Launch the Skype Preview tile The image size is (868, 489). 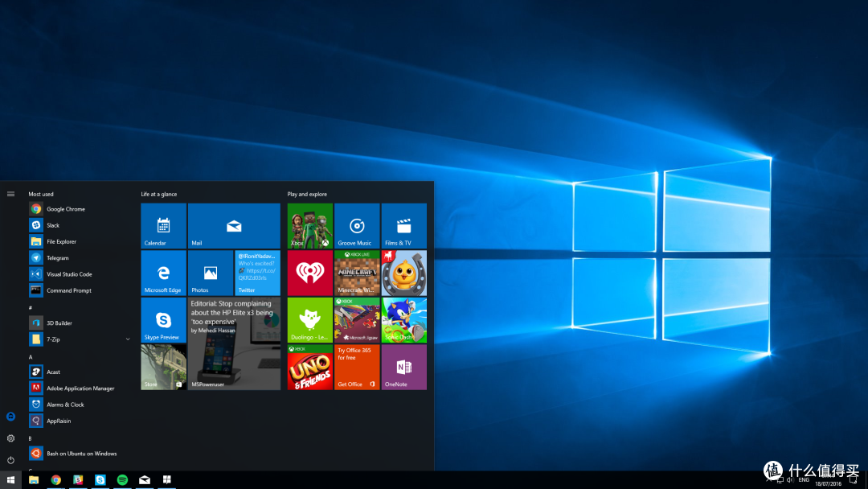click(163, 319)
